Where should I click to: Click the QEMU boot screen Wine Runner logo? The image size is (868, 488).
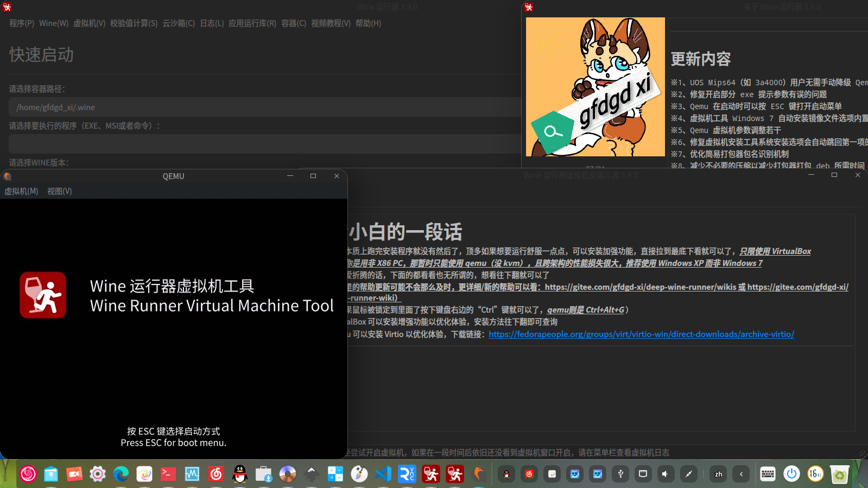(x=43, y=295)
